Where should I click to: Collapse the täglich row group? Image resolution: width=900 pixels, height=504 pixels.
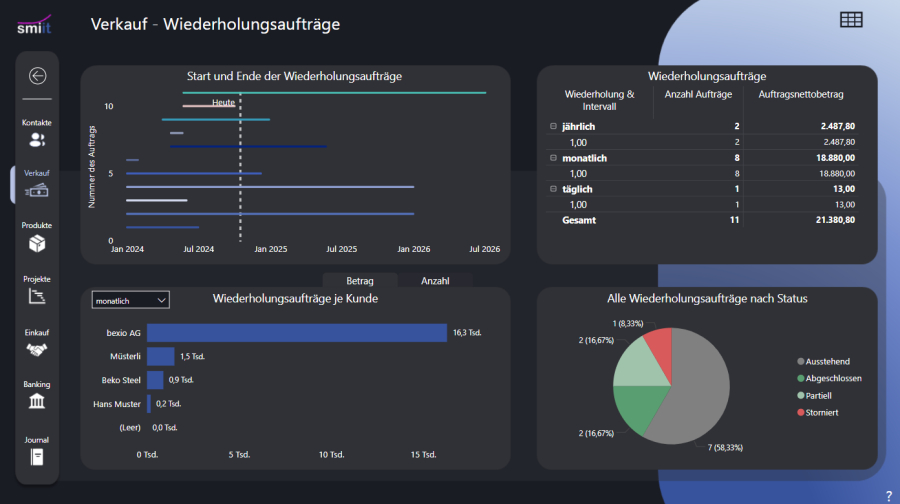point(553,189)
